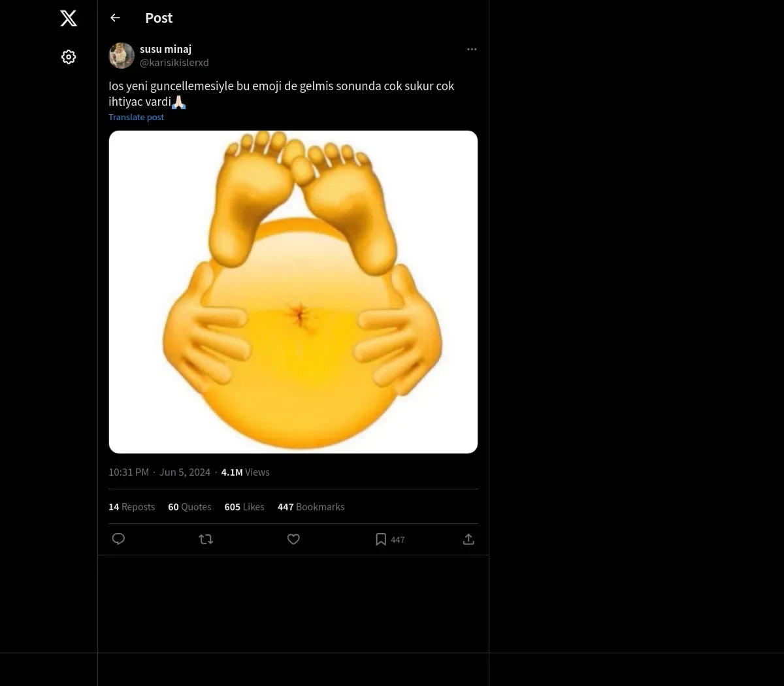The width and height of the screenshot is (784, 686).
Task: Click the Translate post link
Action: [x=136, y=118]
